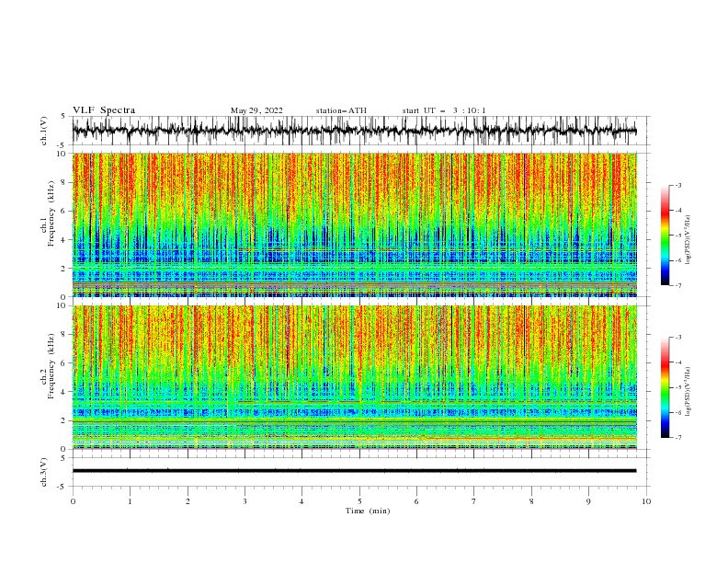Click inside the ch.2 spectrogram panel
The image size is (728, 563).
click(354, 377)
